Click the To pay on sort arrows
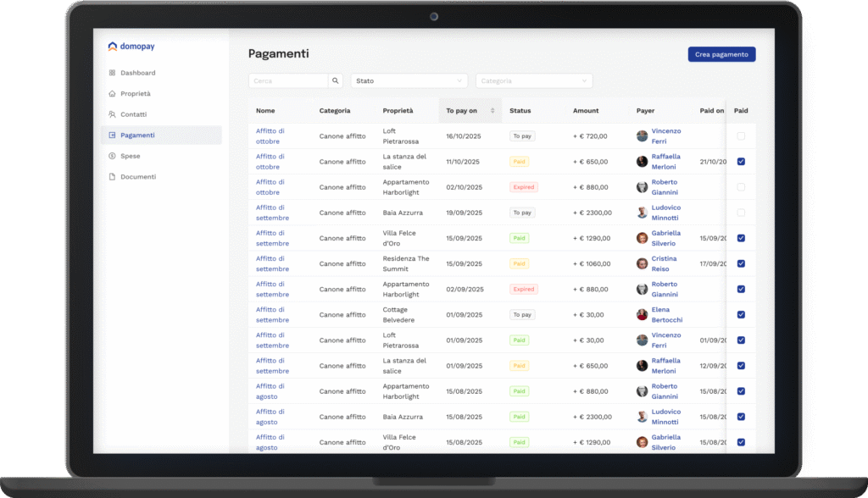 (x=492, y=111)
